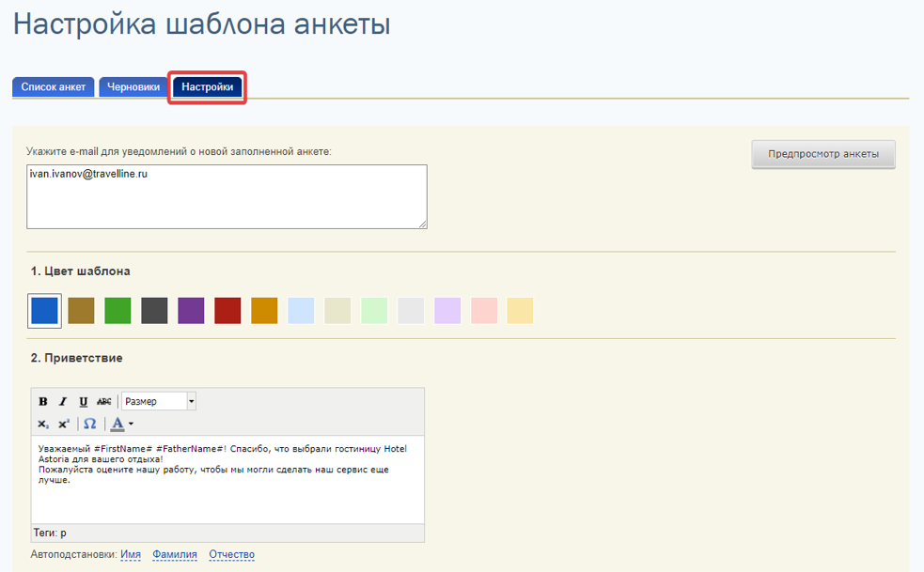Viewport: 924px width, 572px height.
Task: Insert special character with Omega icon
Action: [89, 424]
